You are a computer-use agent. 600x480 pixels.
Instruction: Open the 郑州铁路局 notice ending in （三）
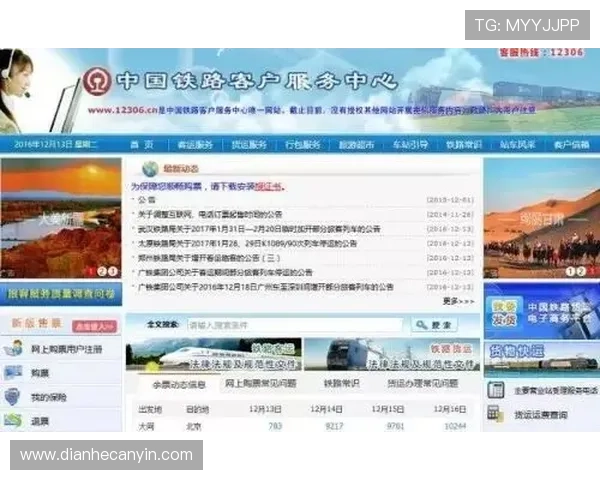click(x=209, y=258)
